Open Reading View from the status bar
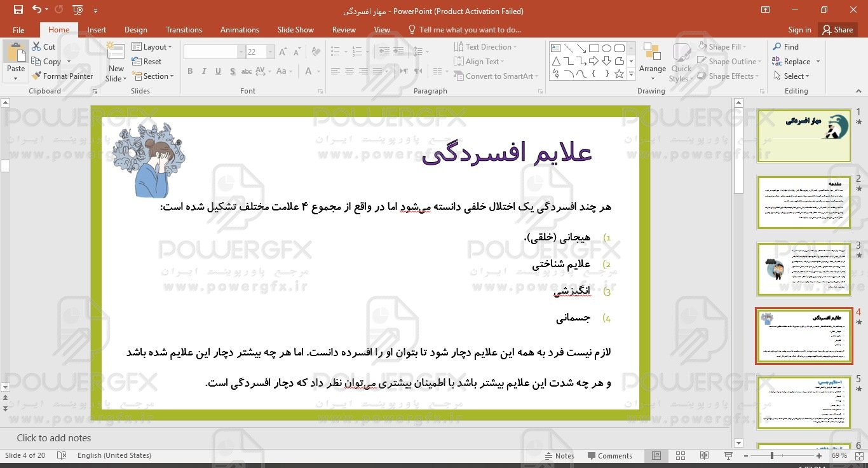The image size is (868, 468). pyautogui.click(x=704, y=456)
